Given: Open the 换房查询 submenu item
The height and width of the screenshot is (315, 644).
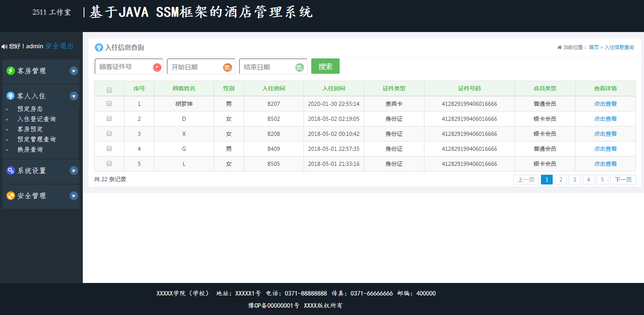Looking at the screenshot, I should [30, 150].
